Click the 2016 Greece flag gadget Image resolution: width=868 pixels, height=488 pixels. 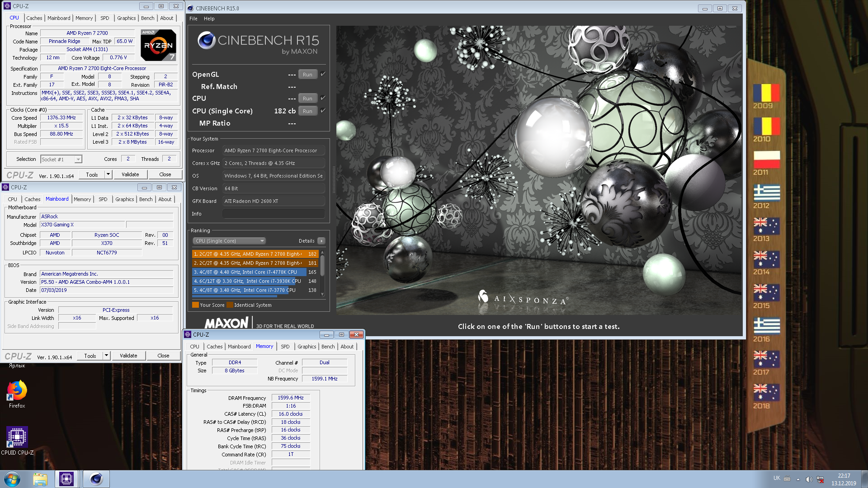(x=766, y=326)
